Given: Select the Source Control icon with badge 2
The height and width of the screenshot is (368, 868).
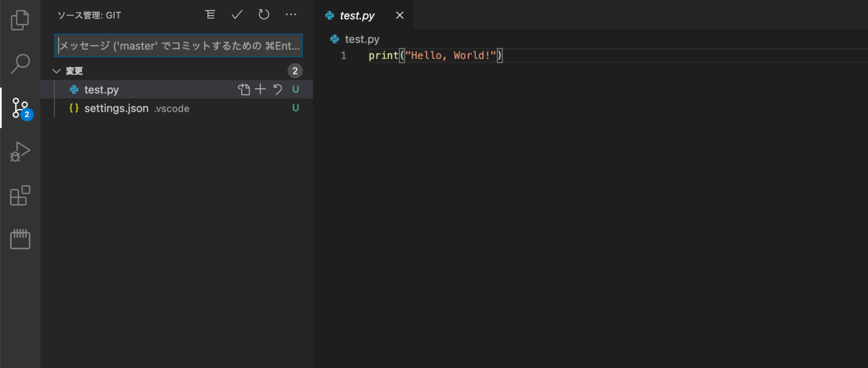Looking at the screenshot, I should coord(20,108).
